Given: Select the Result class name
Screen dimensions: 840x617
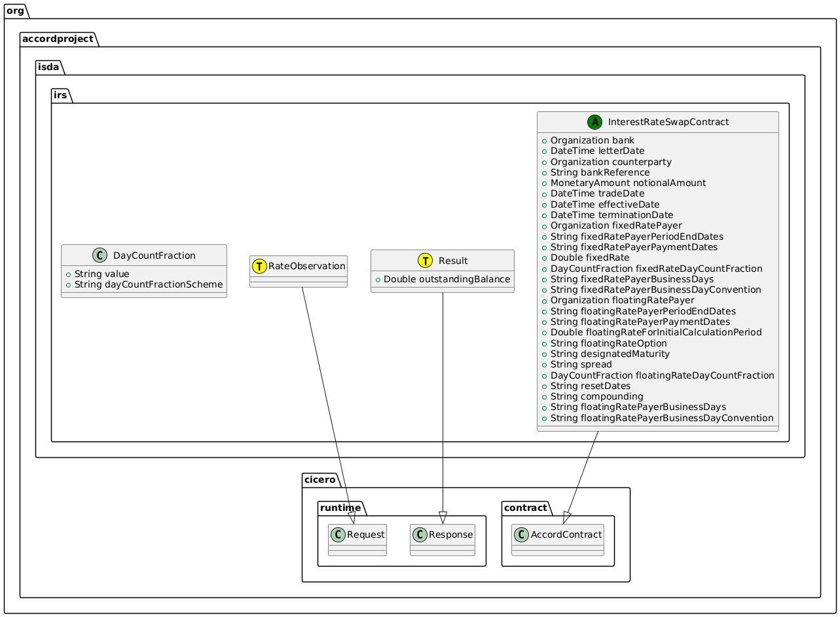Looking at the screenshot, I should point(452,261).
